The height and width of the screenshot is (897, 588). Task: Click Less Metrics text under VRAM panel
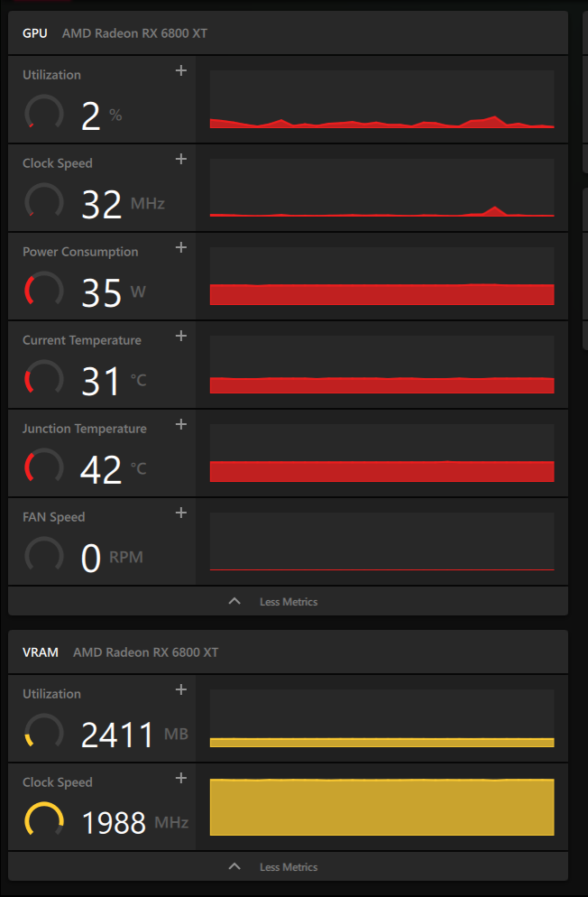[x=289, y=867]
